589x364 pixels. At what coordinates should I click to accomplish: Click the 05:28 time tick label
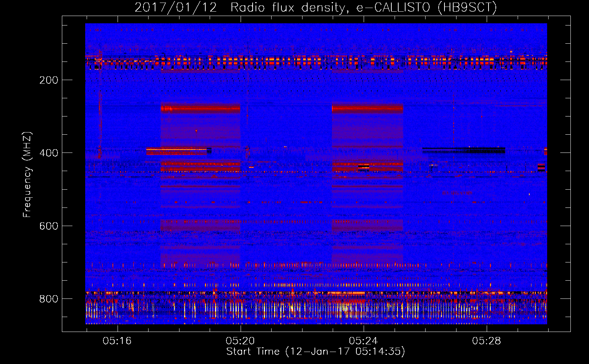(x=486, y=341)
